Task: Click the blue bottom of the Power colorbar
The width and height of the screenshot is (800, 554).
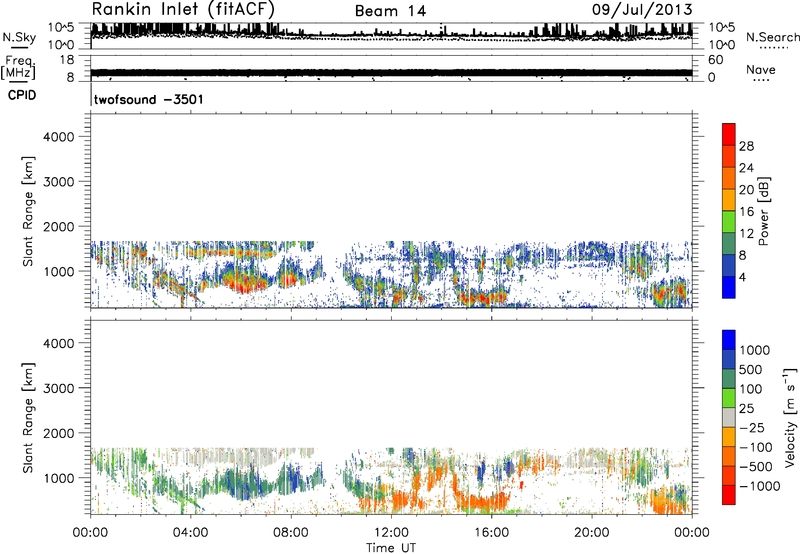Action: coord(729,287)
